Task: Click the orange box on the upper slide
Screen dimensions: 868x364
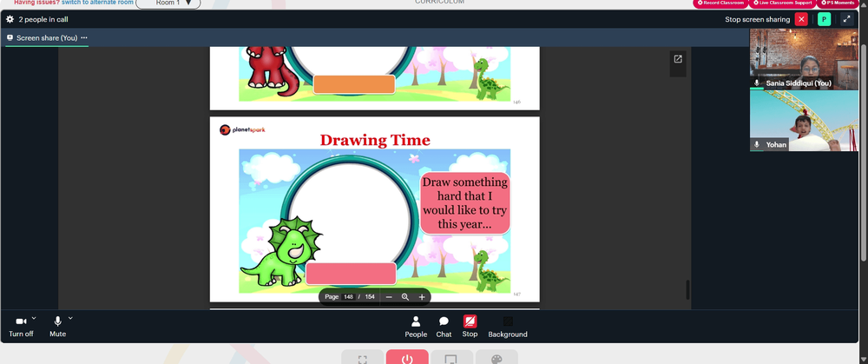Action: (354, 84)
